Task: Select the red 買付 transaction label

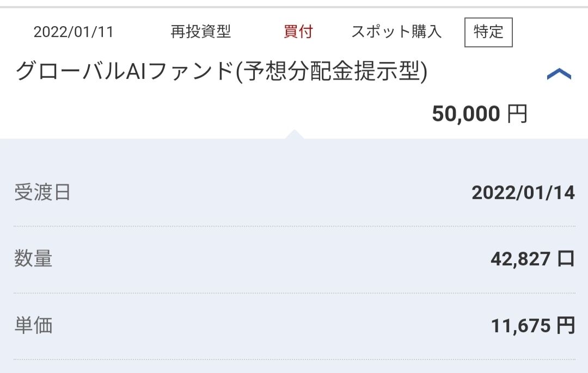Action: (x=298, y=32)
